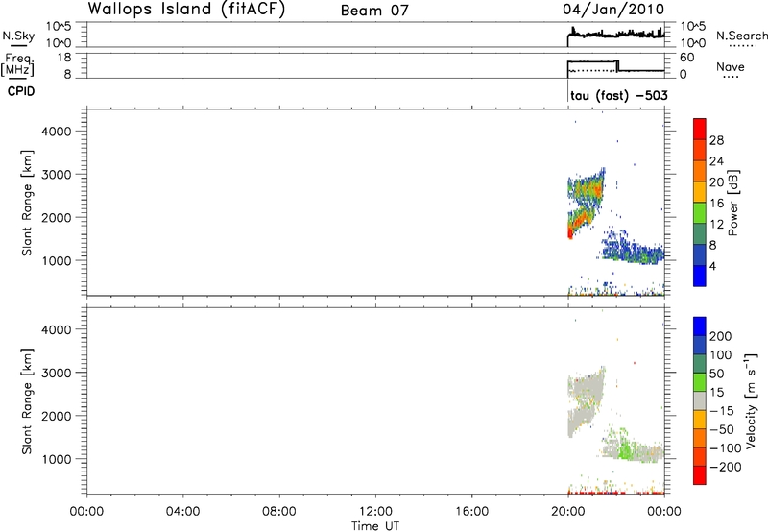Click the green velocity patch near 1200 km
768x532 pixels.
click(623, 449)
